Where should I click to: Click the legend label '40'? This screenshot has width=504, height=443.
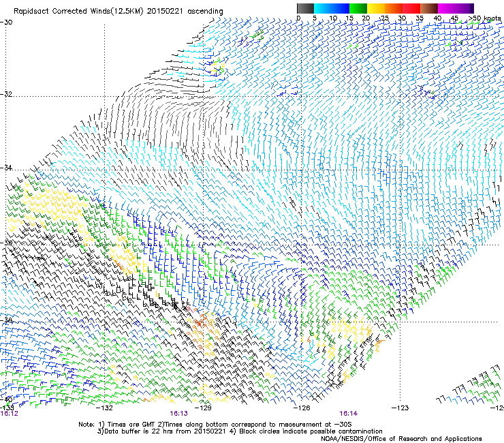point(437,18)
